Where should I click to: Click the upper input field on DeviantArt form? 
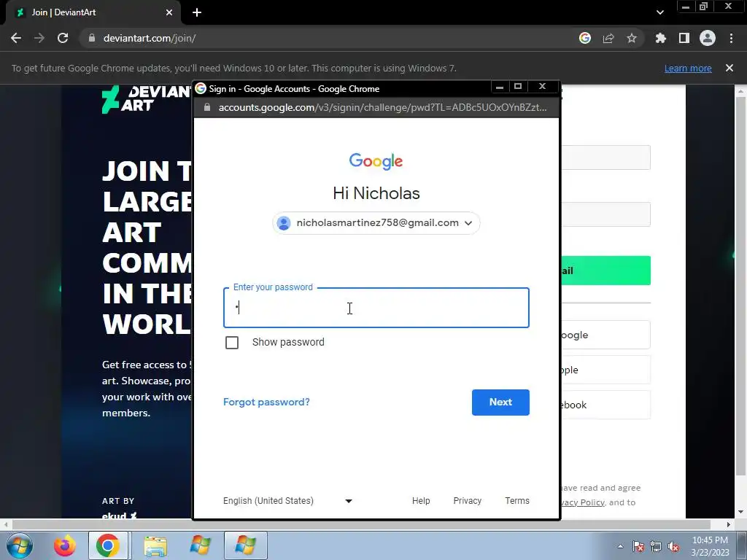click(x=605, y=157)
